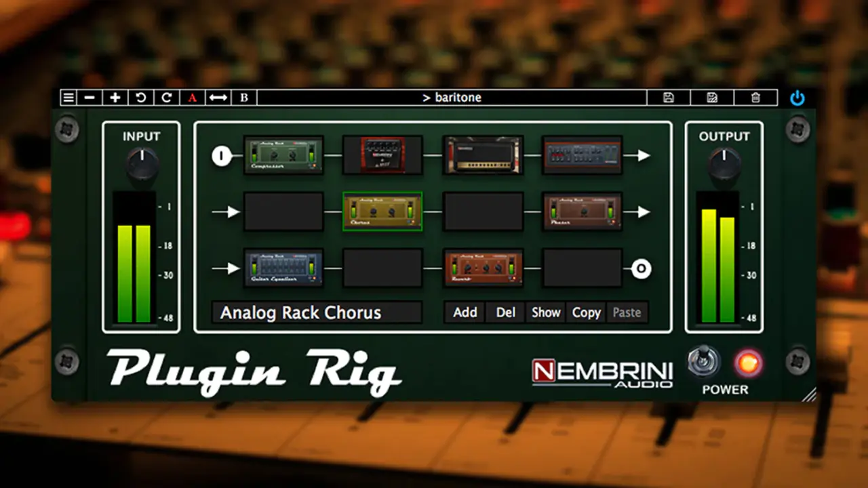Select preset slot B
The width and height of the screenshot is (868, 488).
pos(244,98)
